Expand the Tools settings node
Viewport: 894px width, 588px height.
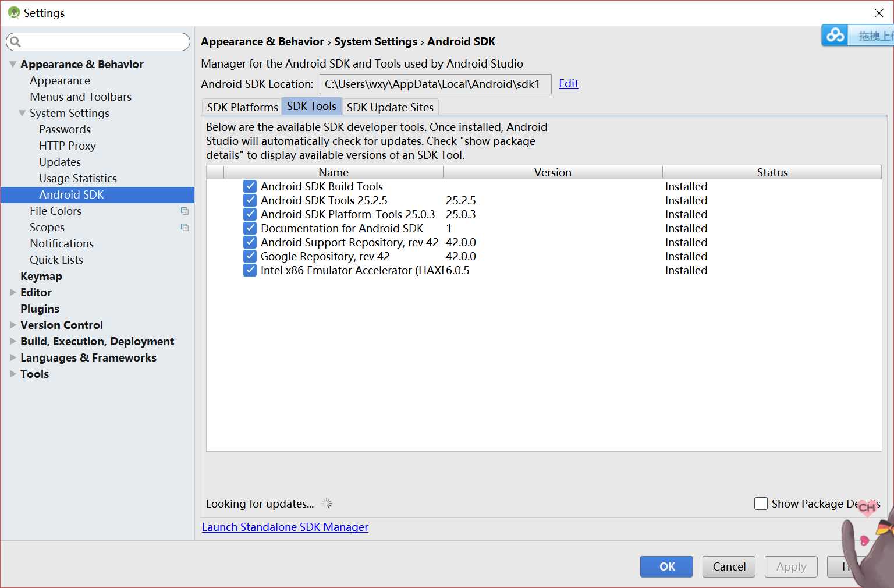13,374
